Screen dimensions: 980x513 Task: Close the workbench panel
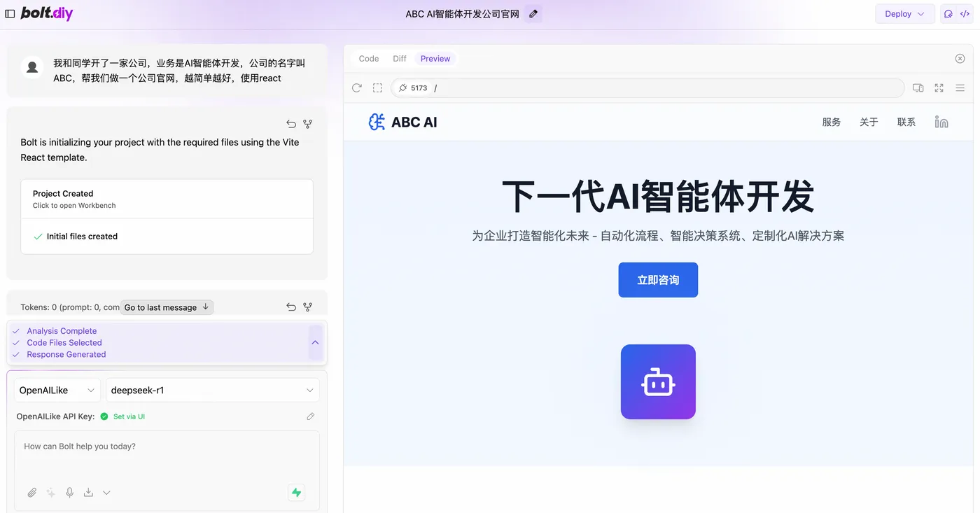click(960, 59)
